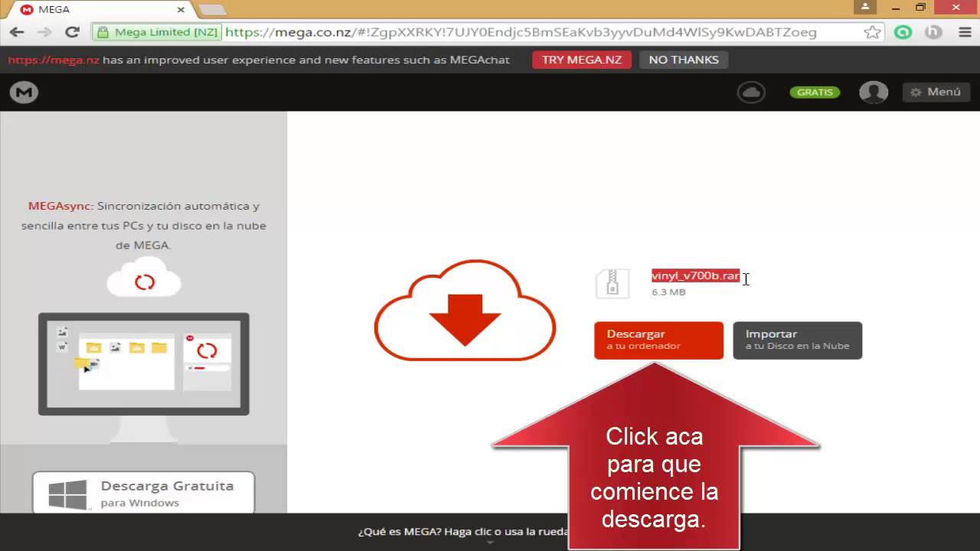Bookmark this page with the star icon

[x=872, y=32]
